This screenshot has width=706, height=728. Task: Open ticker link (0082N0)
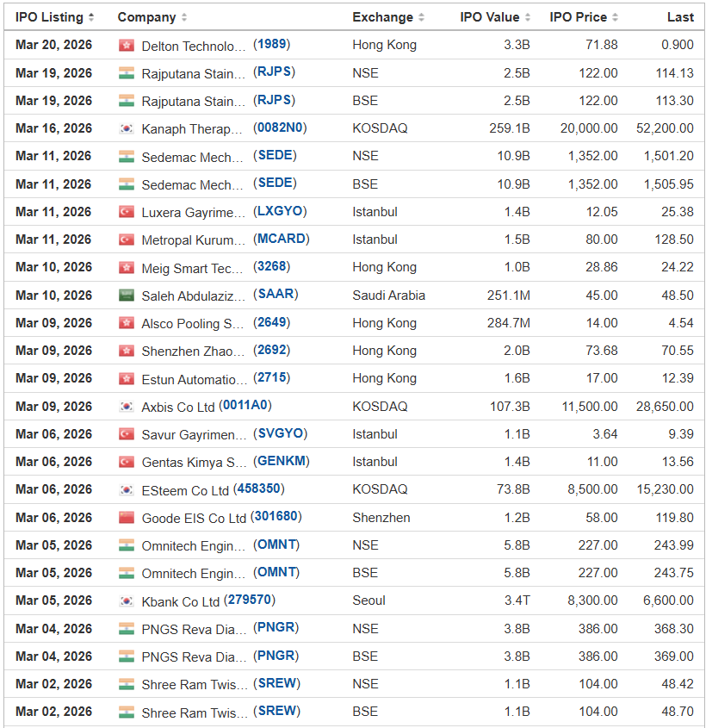click(280, 128)
